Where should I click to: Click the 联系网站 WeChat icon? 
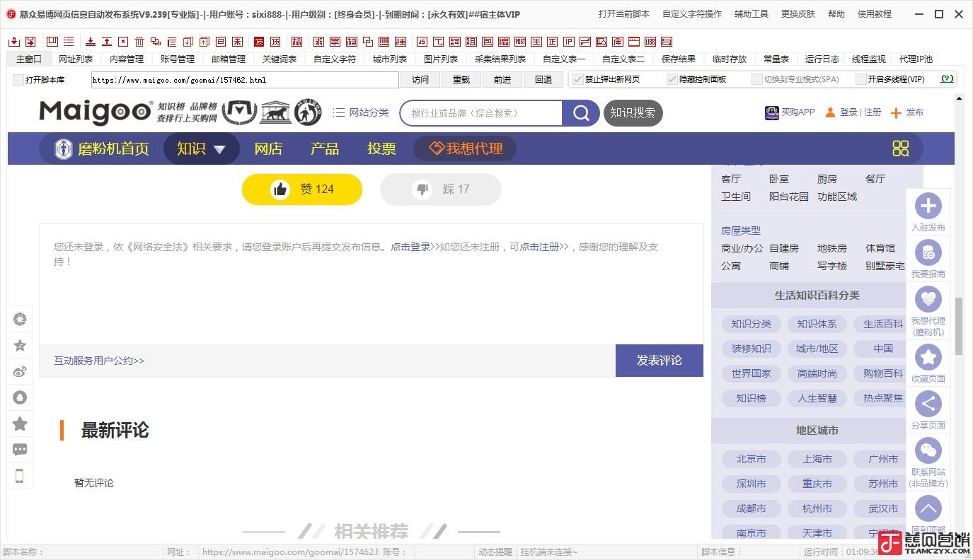(928, 450)
